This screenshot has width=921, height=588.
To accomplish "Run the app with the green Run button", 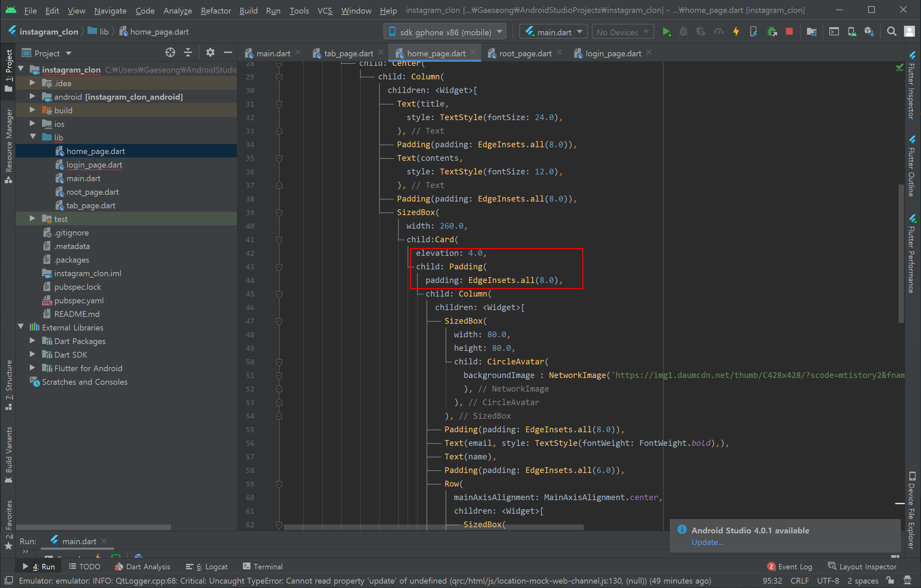I will click(666, 32).
